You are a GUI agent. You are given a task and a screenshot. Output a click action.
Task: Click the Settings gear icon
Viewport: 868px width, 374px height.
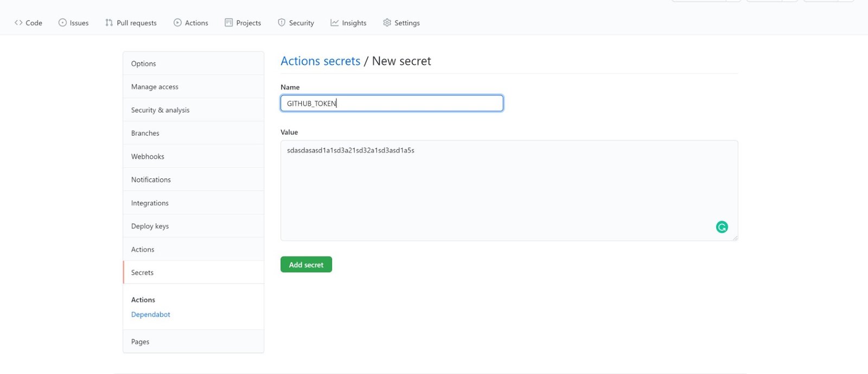[x=387, y=23]
